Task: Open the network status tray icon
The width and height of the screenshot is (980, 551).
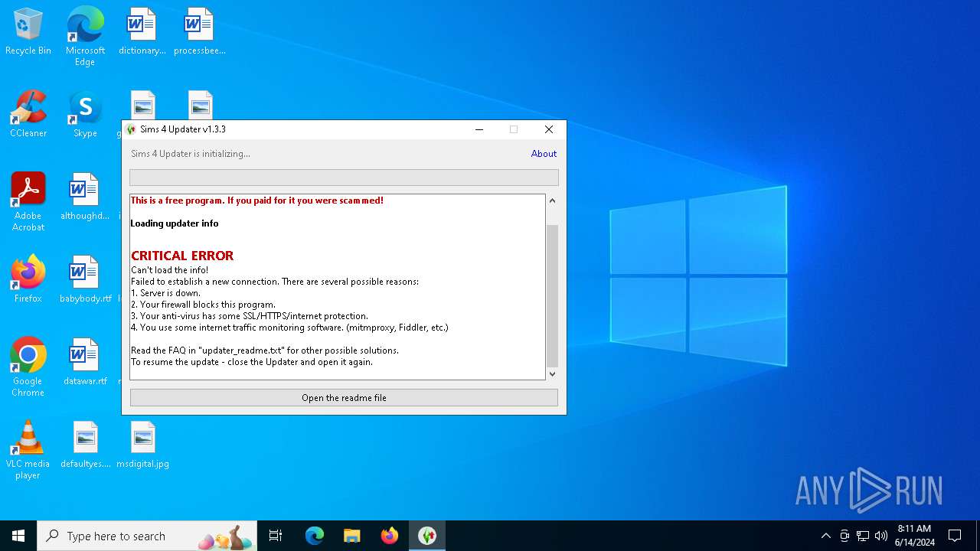Action: [x=863, y=536]
